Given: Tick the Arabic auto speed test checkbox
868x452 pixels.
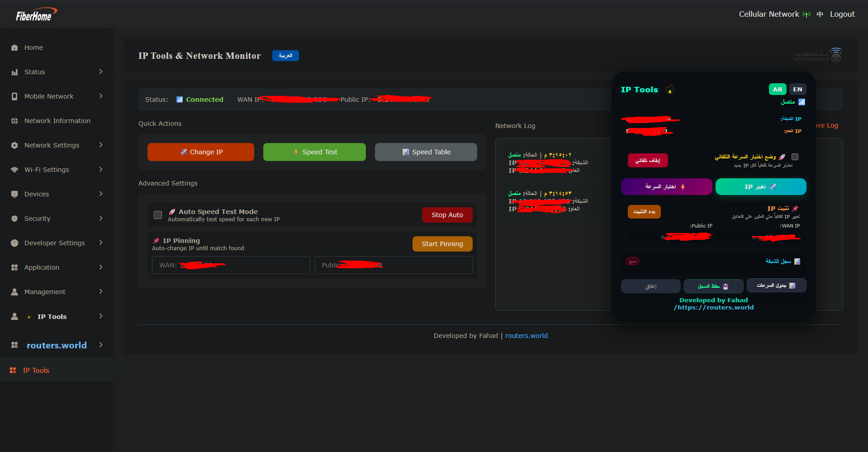Looking at the screenshot, I should tap(795, 157).
